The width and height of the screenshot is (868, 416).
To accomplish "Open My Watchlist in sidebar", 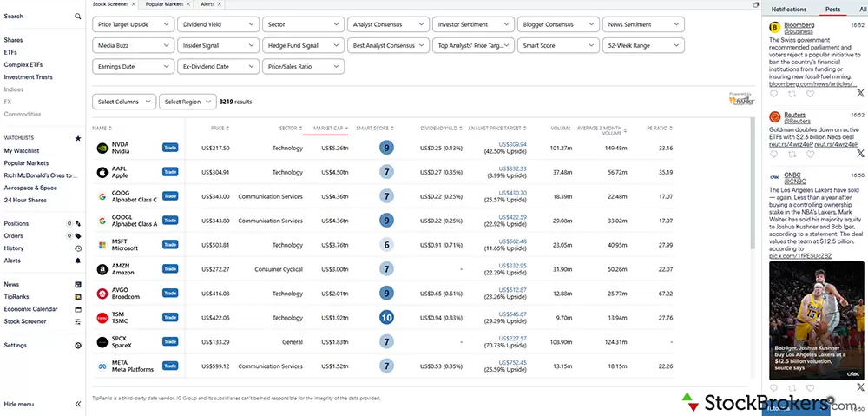I will point(22,150).
